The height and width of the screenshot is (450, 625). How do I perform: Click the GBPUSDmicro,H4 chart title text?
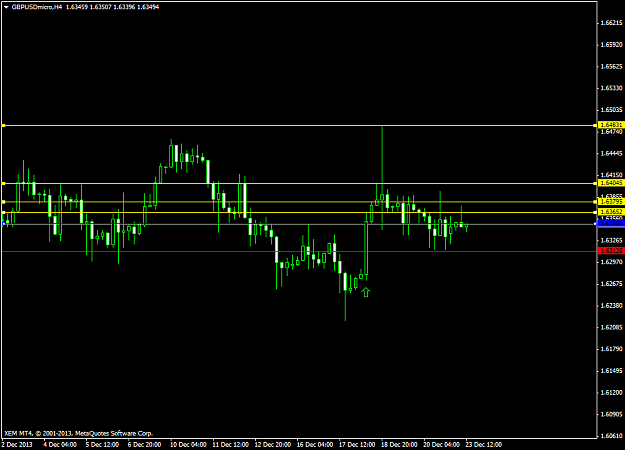point(37,7)
